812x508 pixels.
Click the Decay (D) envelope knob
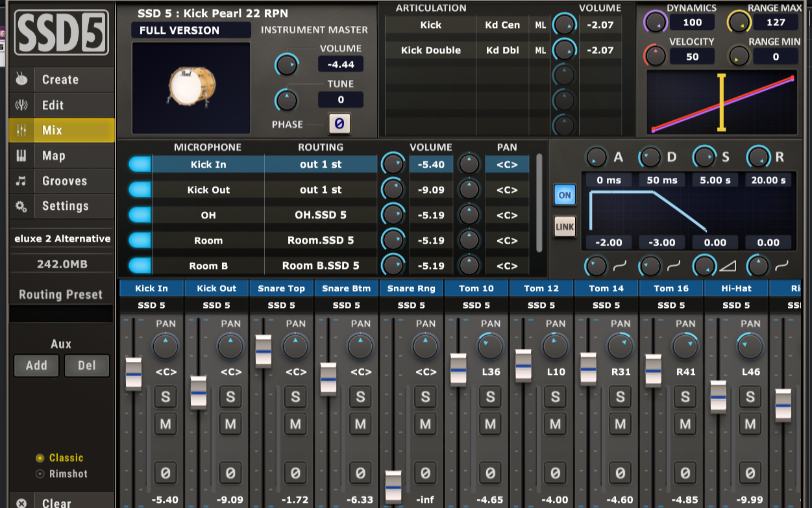coord(650,157)
